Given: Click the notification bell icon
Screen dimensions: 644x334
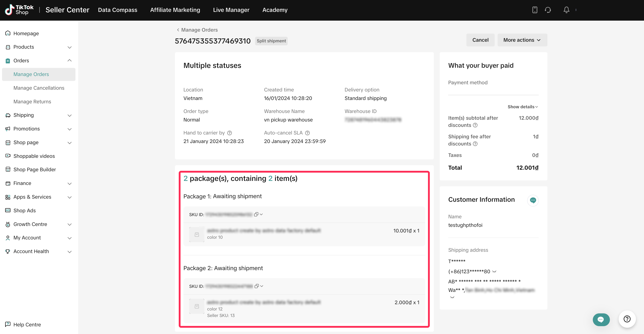Looking at the screenshot, I should [x=566, y=10].
